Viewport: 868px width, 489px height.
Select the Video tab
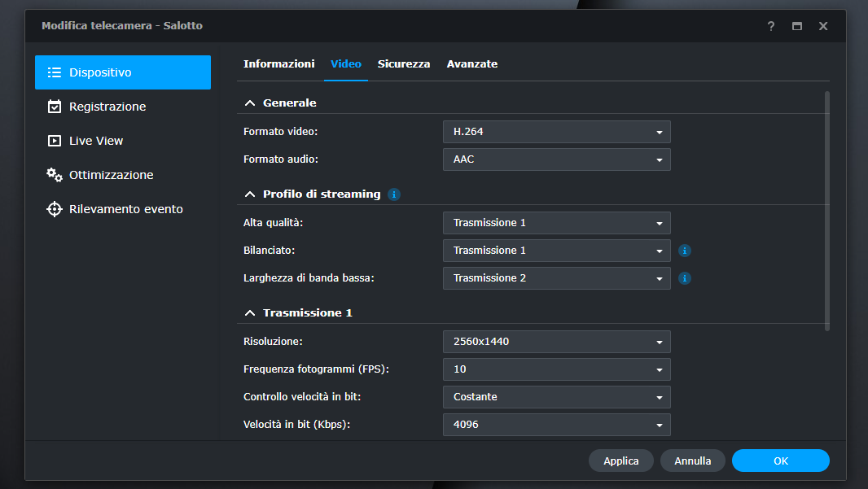tap(346, 64)
